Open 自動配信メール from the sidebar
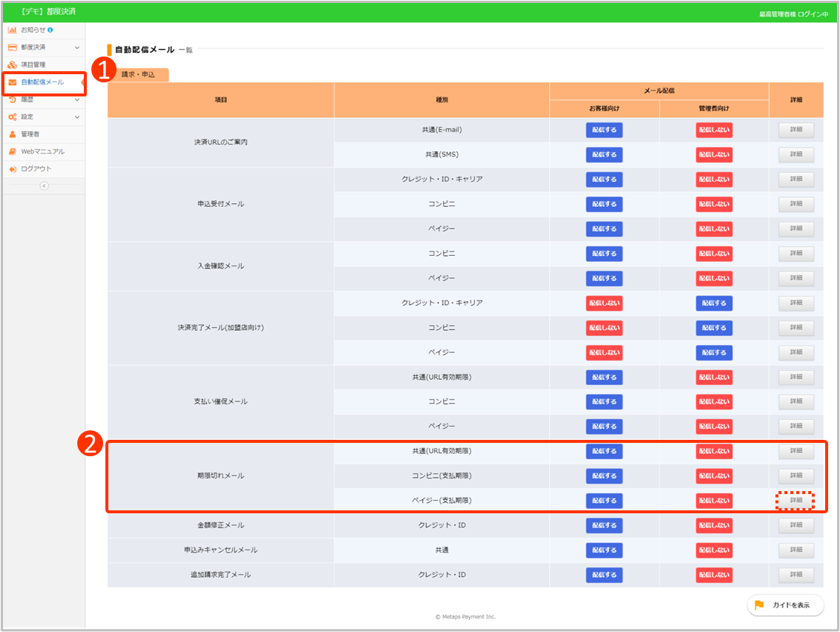This screenshot has width=840, height=632. pyautogui.click(x=43, y=82)
